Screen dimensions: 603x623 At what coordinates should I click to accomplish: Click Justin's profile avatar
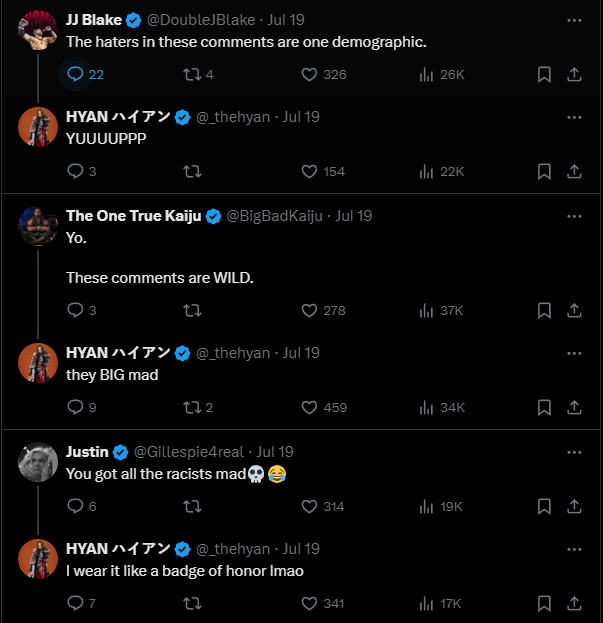point(38,462)
